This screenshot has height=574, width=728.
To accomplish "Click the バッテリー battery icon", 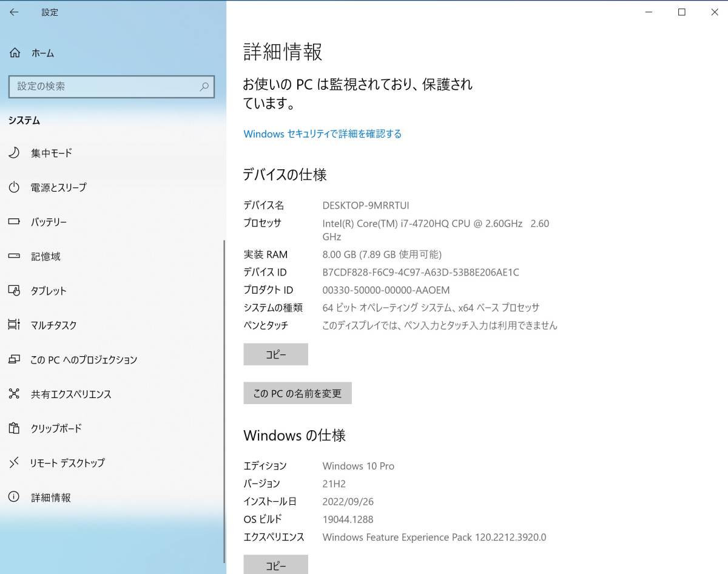I will click(14, 222).
